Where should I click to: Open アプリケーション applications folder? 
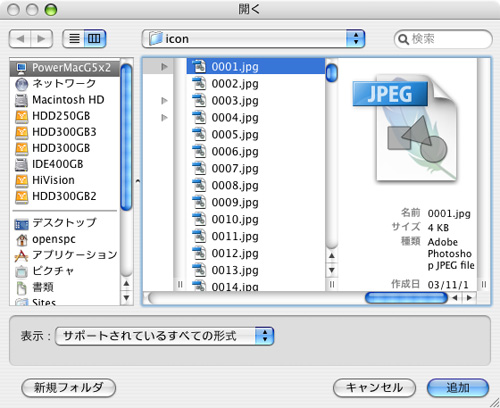coord(65,255)
